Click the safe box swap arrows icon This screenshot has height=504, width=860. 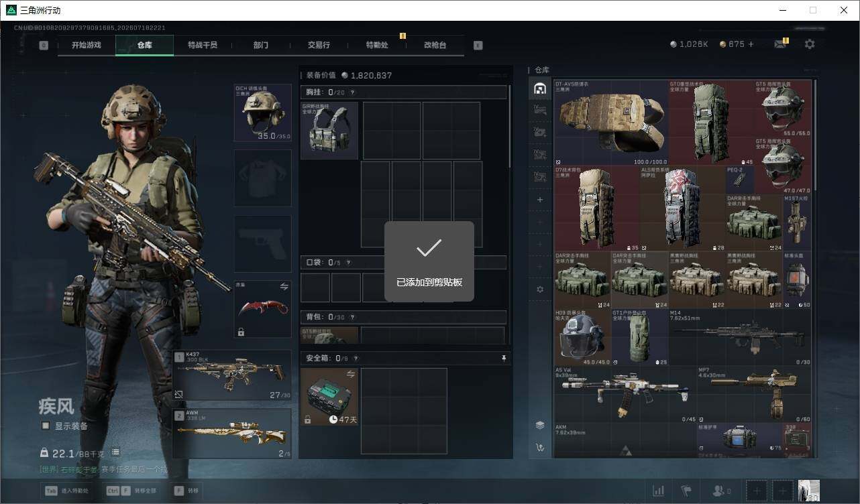350,374
